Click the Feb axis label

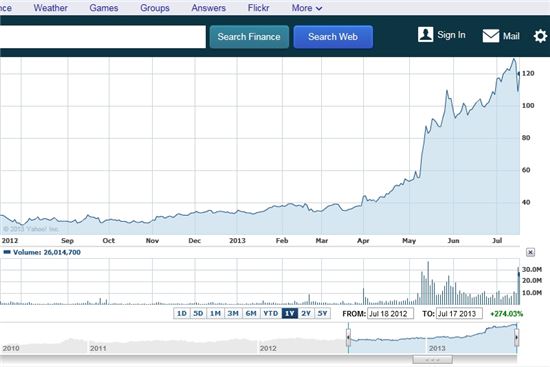282,241
